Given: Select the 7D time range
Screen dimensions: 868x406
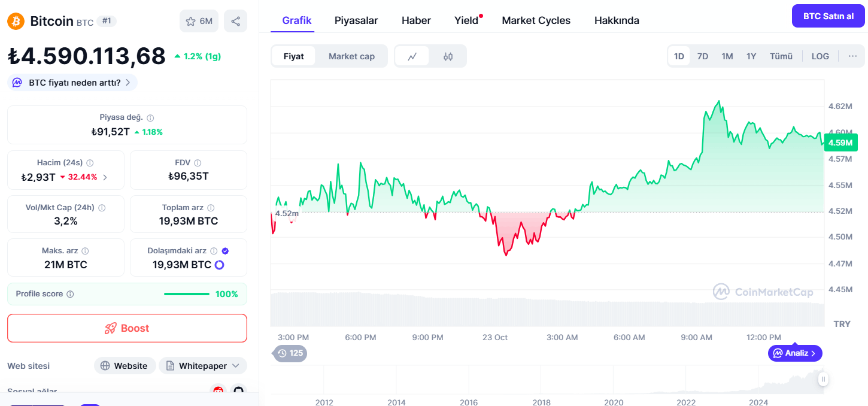Looking at the screenshot, I should pos(703,56).
